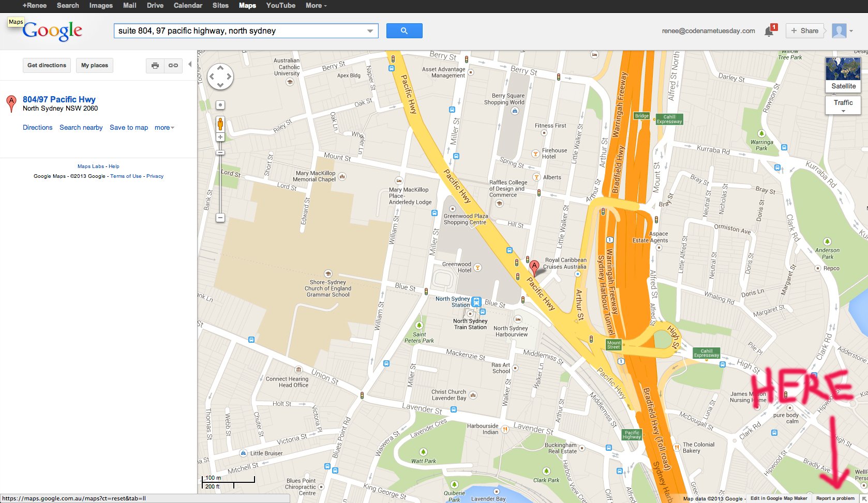Click Berry Square Shopping World icon

coord(515,111)
